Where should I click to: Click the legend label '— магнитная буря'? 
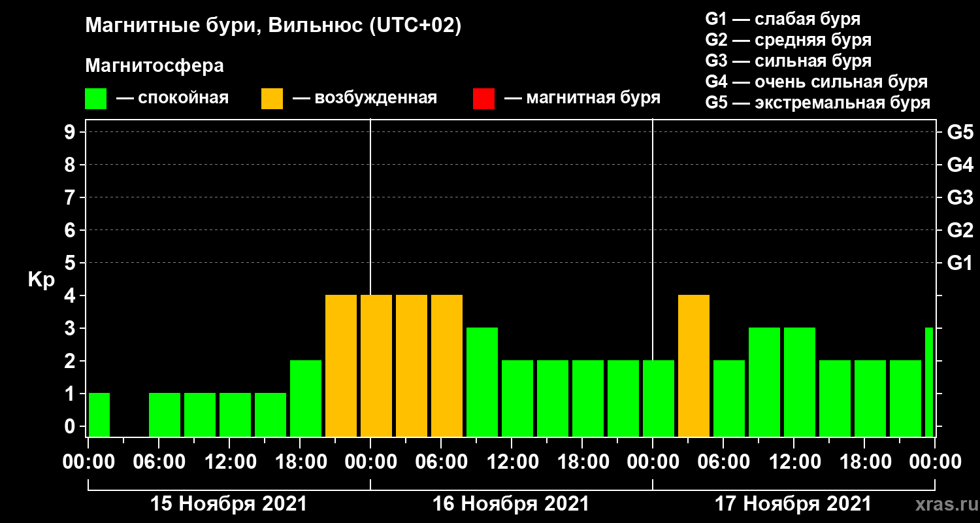coord(582,98)
